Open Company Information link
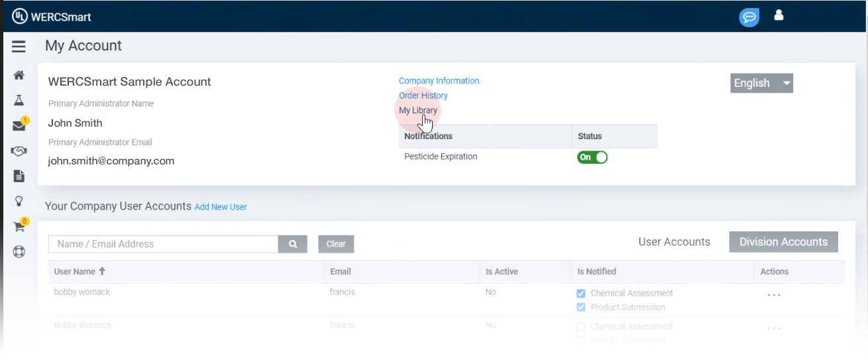The width and height of the screenshot is (868, 360). [x=439, y=81]
